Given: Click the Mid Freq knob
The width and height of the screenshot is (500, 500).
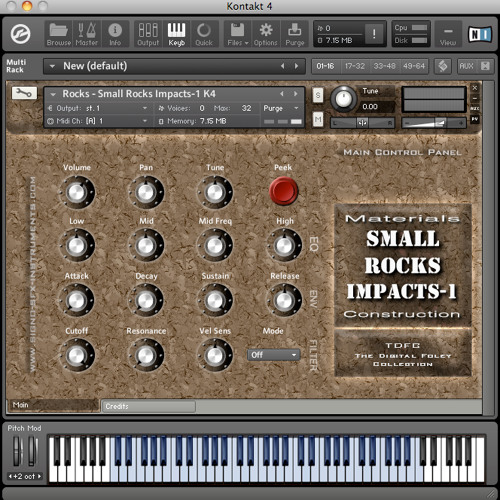Looking at the screenshot, I should pyautogui.click(x=215, y=246).
